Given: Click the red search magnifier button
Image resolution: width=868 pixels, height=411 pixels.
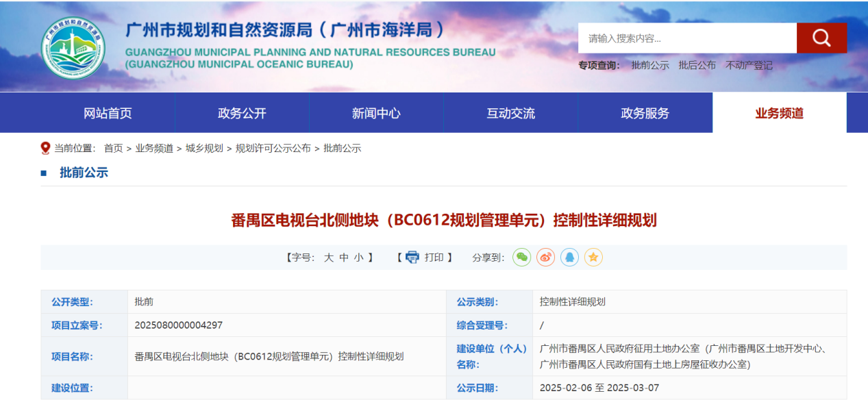Looking at the screenshot, I should (821, 38).
